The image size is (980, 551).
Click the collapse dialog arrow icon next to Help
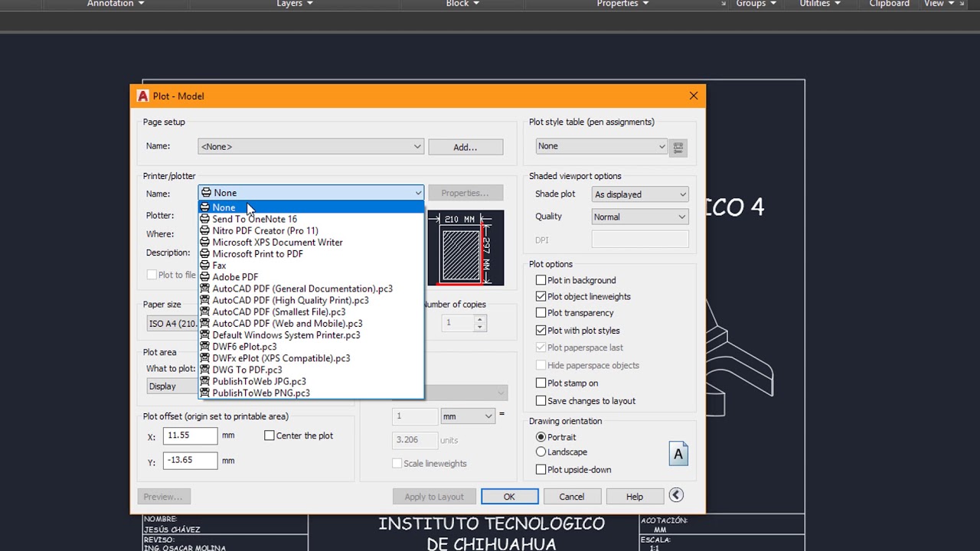pyautogui.click(x=676, y=495)
